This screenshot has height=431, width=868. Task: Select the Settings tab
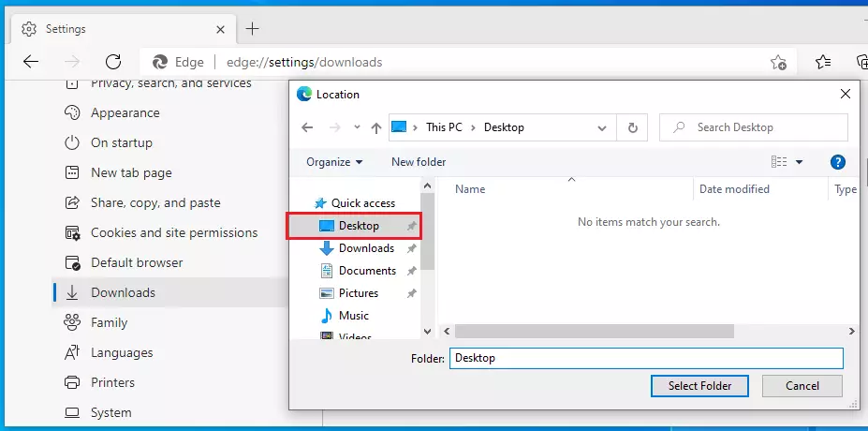tap(123, 29)
